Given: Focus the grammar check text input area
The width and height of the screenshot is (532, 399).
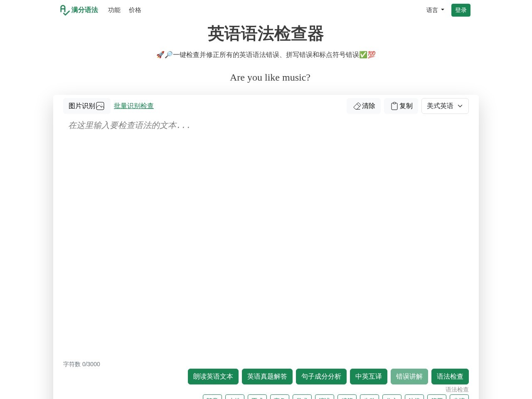Looking at the screenshot, I should pyautogui.click(x=266, y=237).
